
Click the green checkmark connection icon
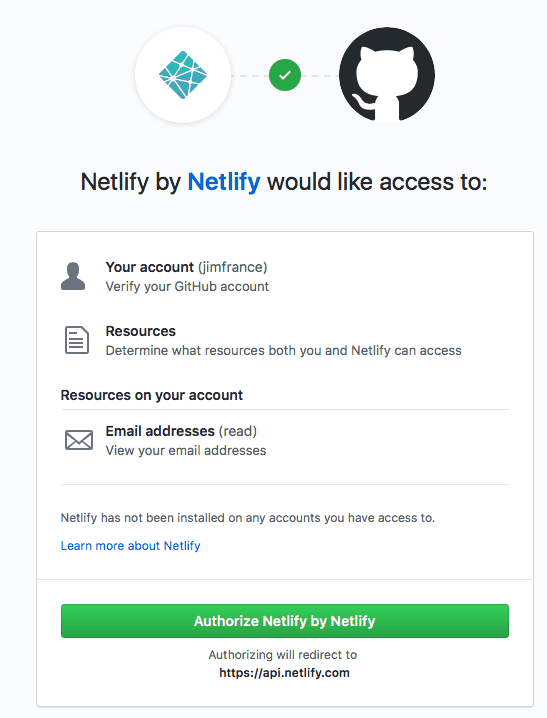click(x=285, y=75)
